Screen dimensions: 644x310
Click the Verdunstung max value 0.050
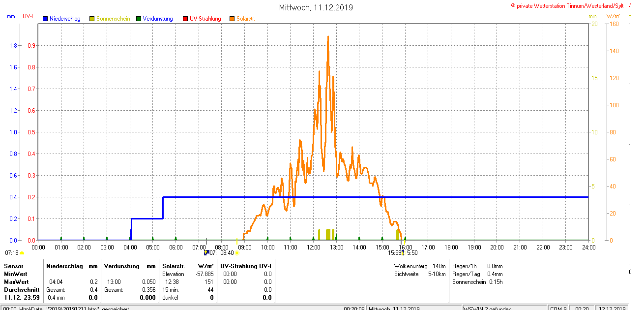coord(148,282)
